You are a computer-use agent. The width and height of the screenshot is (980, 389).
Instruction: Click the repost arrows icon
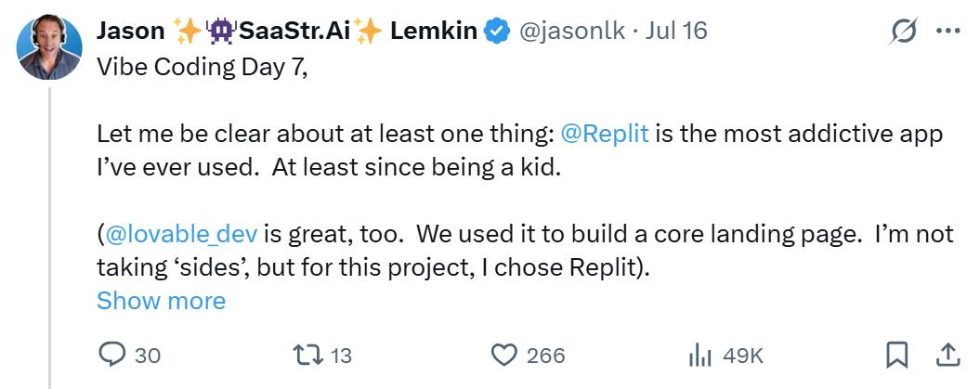click(307, 356)
